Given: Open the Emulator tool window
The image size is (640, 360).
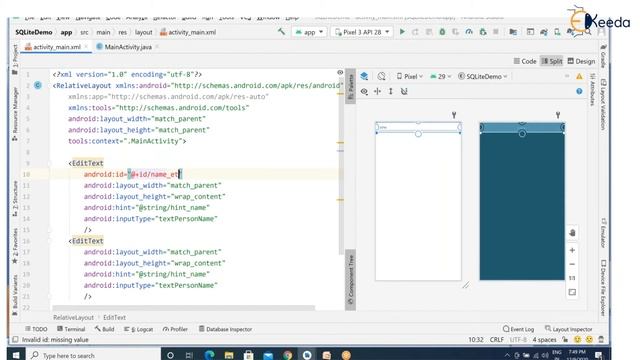Looking at the screenshot, I should coord(604,233).
